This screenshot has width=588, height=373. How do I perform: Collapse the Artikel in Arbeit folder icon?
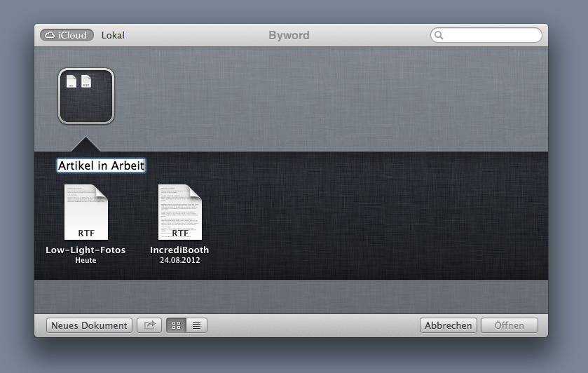click(86, 96)
